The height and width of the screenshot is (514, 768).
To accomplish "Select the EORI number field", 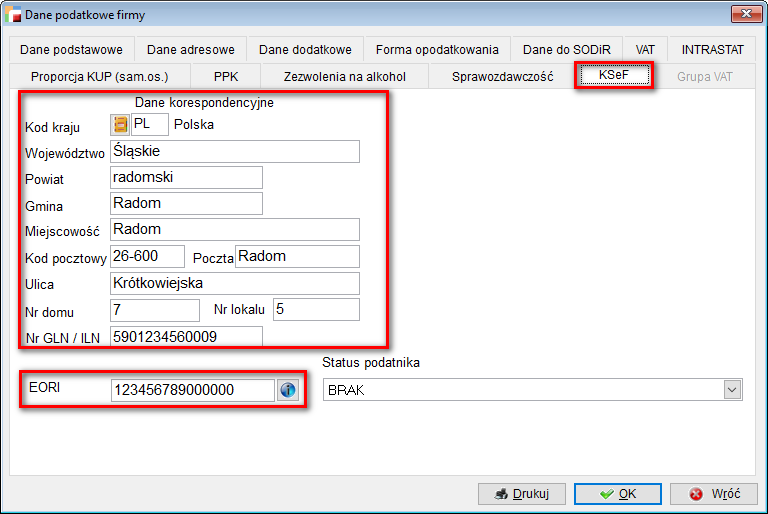I will (x=192, y=390).
